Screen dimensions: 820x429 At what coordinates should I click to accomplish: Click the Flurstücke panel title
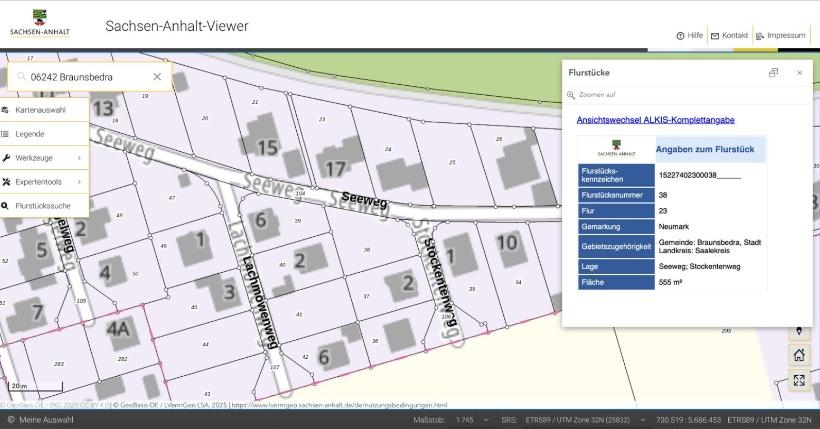pos(589,73)
